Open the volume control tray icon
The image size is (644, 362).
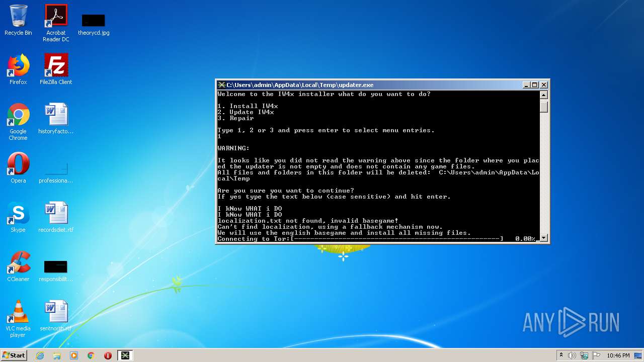tap(572, 355)
